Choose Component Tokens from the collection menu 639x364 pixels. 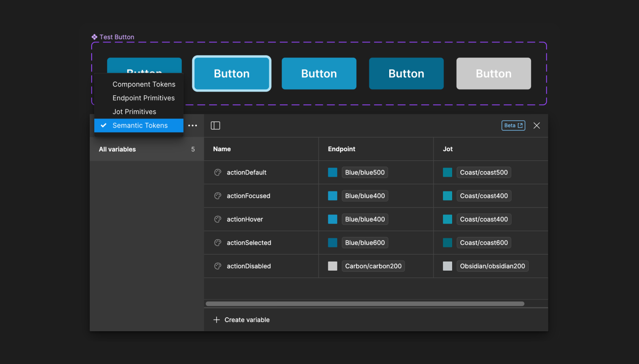[x=139, y=84]
